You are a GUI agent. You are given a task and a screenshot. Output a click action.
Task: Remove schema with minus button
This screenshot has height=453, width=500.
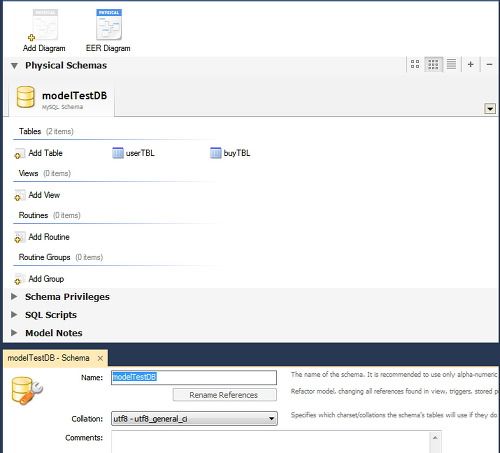click(489, 64)
